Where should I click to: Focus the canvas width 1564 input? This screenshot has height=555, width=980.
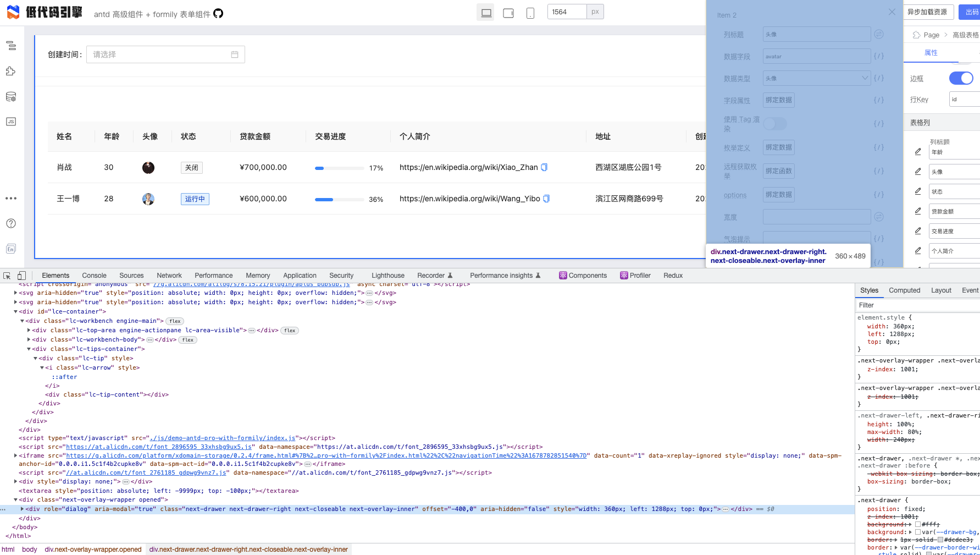(x=567, y=12)
